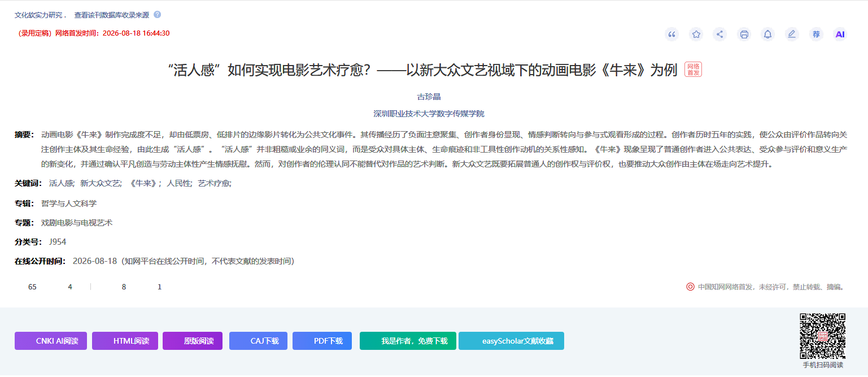
Task: Download the article via CAJ下载
Action: [258, 341]
